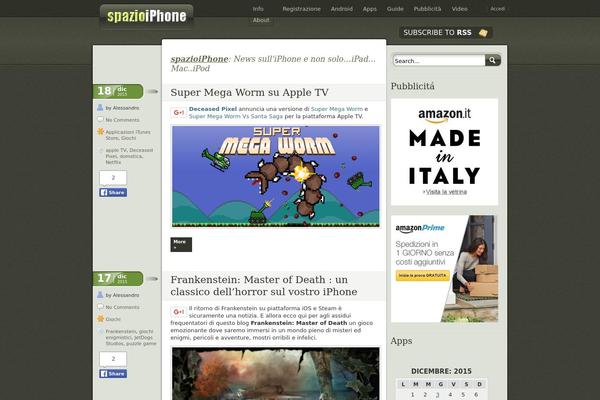The image size is (600, 400).
Task: Click Super Mega Worm Vs Santa Saga link
Action: pyautogui.click(x=236, y=116)
